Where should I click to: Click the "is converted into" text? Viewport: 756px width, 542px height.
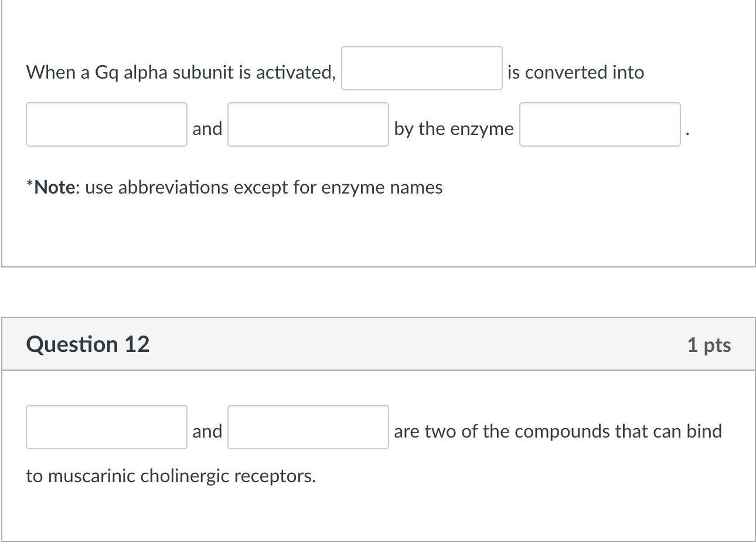point(575,73)
